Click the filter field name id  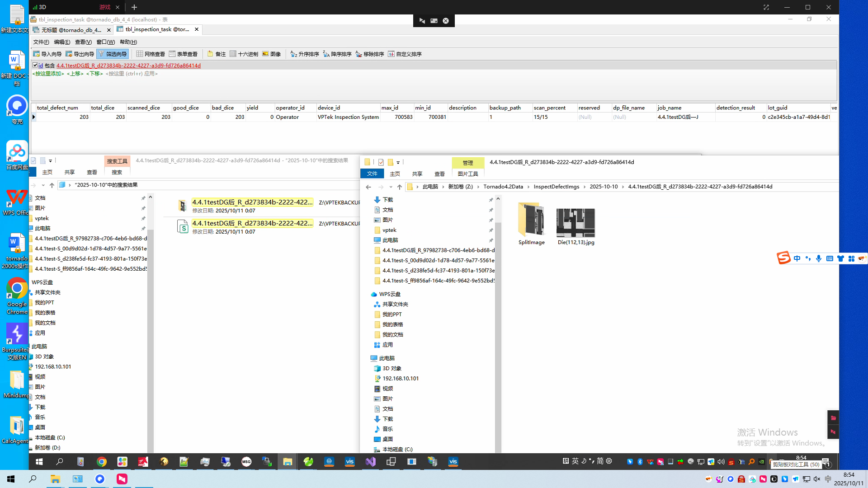[41, 66]
